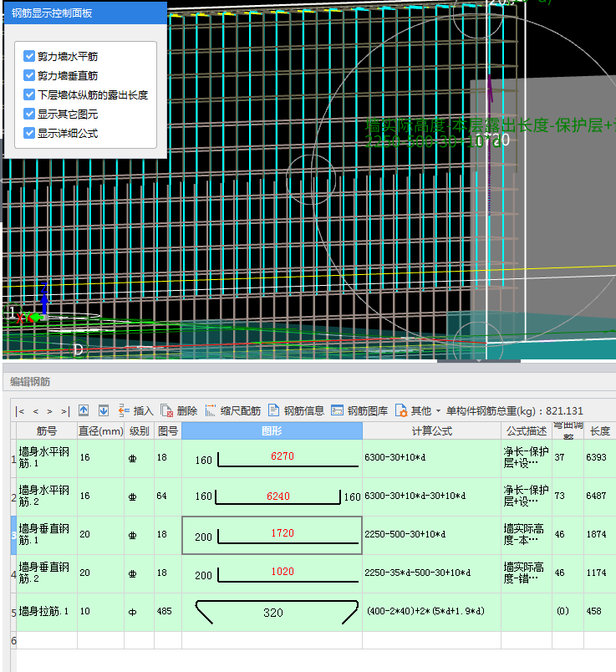Click 插入 insert row button
616x672 pixels.
point(136,410)
